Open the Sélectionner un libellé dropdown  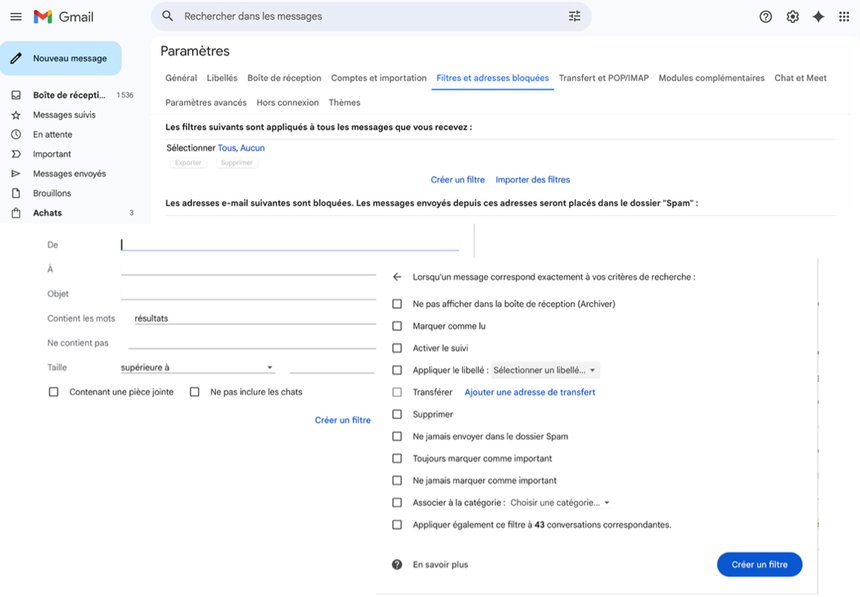[545, 370]
